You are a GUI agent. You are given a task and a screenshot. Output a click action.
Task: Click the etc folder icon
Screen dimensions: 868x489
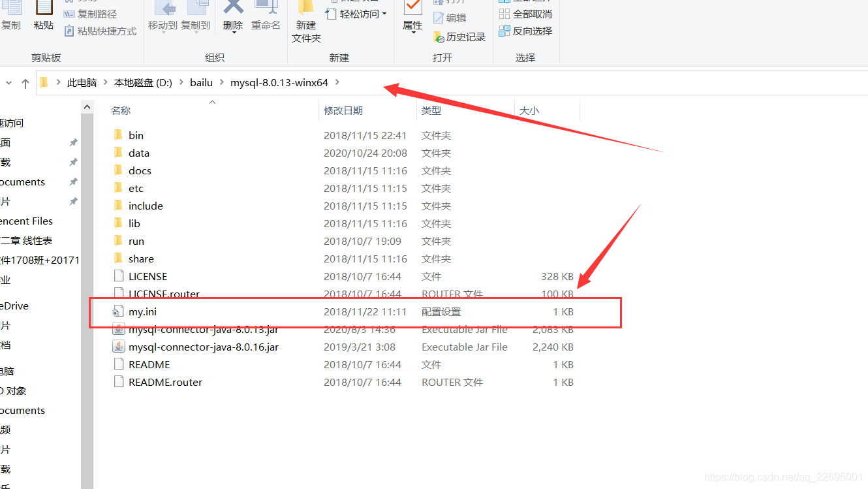(x=118, y=188)
